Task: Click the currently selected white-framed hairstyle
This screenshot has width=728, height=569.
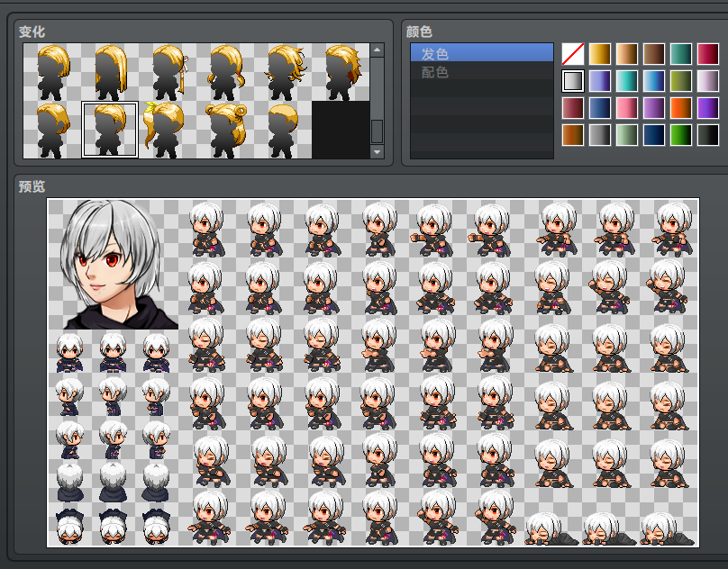Action: tap(110, 130)
